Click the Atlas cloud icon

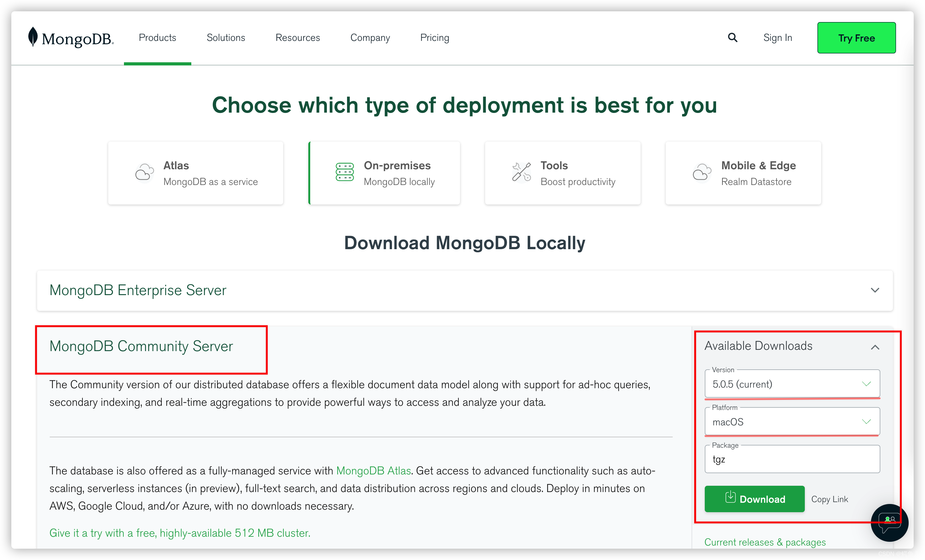click(x=144, y=172)
